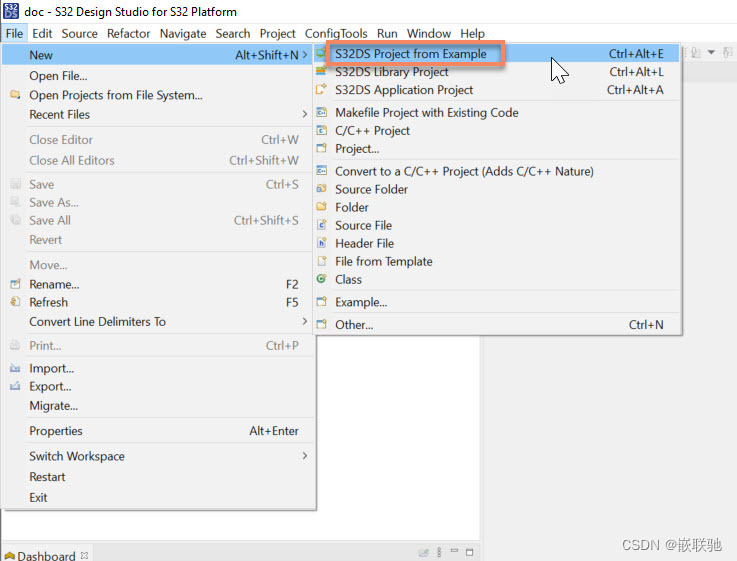Select Exit in File menu

[x=158, y=497]
